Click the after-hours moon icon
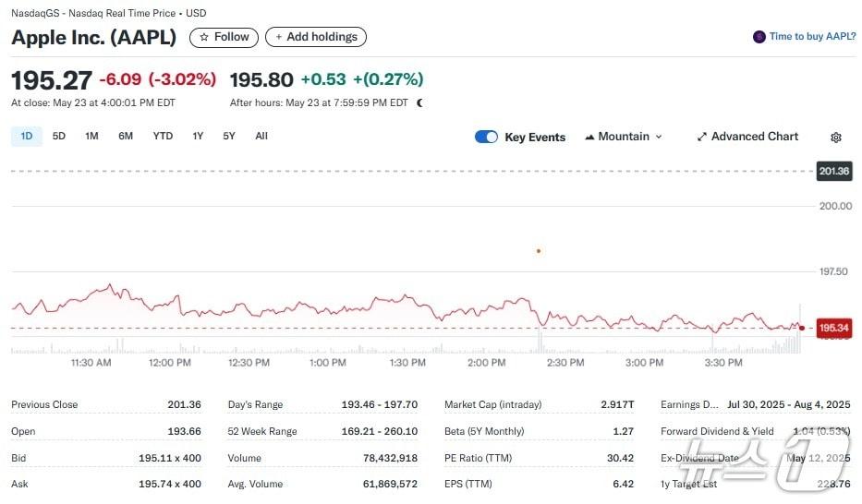The image size is (862, 504). click(x=419, y=103)
